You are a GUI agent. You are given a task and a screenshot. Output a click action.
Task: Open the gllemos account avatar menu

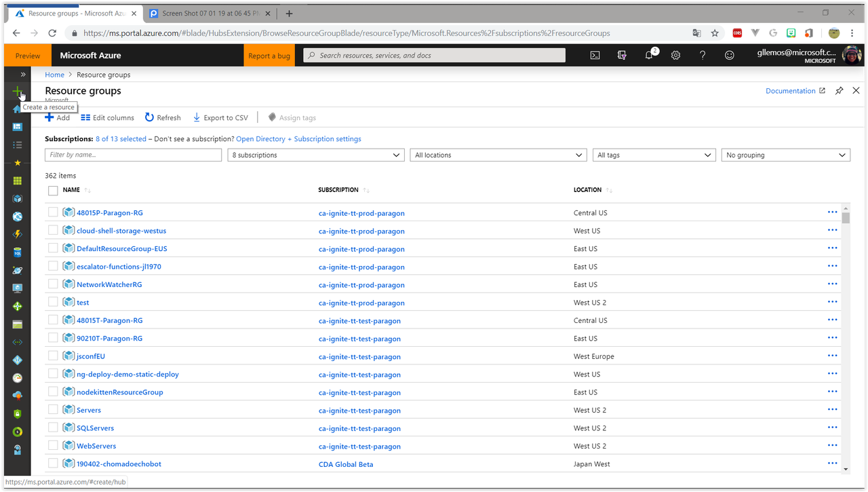[x=852, y=56]
